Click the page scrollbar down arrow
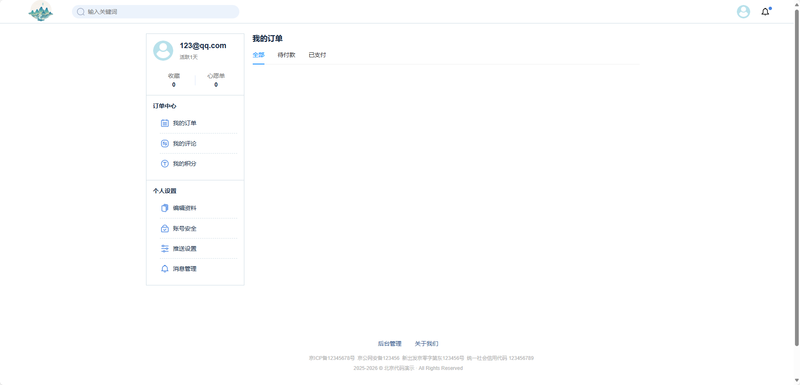This screenshot has height=385, width=800. pos(796,381)
